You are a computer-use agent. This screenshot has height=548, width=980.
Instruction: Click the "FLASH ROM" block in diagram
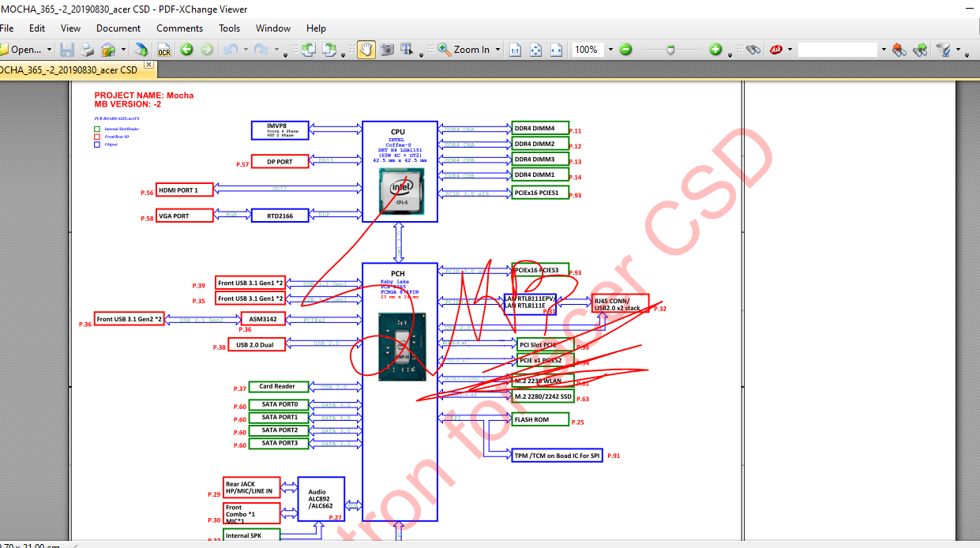point(540,419)
